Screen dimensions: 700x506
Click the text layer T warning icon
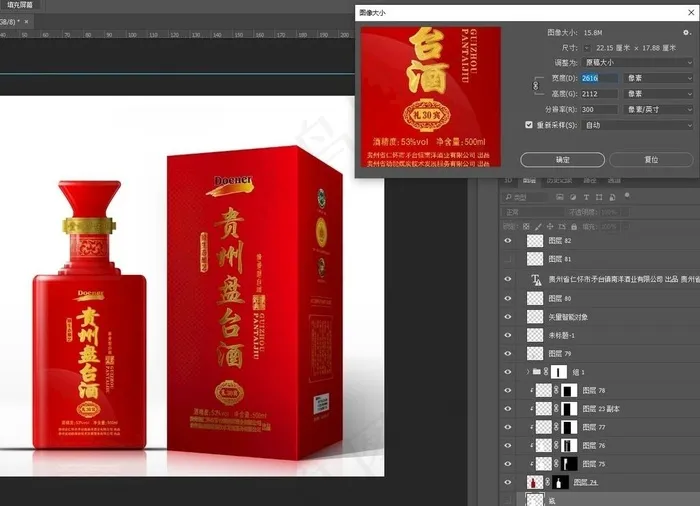536,280
